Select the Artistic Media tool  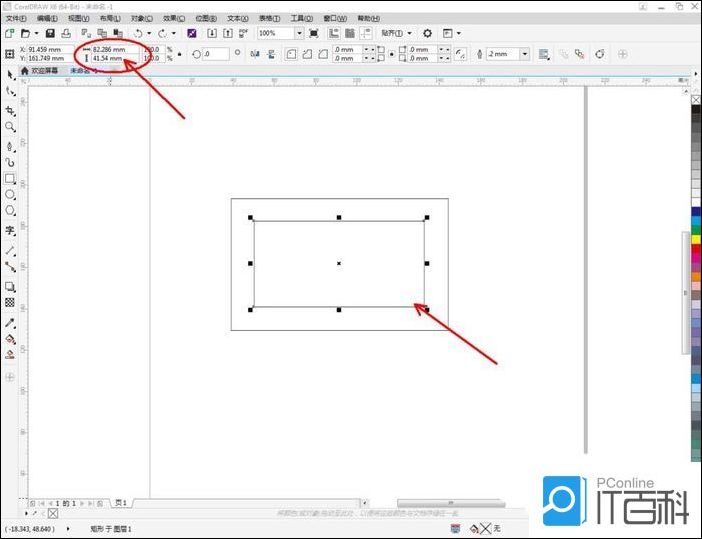click(10, 162)
